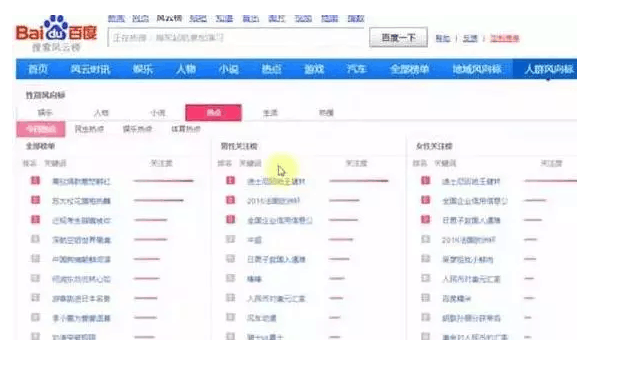Viewport: 624px width, 384px height.
Task: Select the 生活 category tab under 性别风向标
Action: pos(270,113)
